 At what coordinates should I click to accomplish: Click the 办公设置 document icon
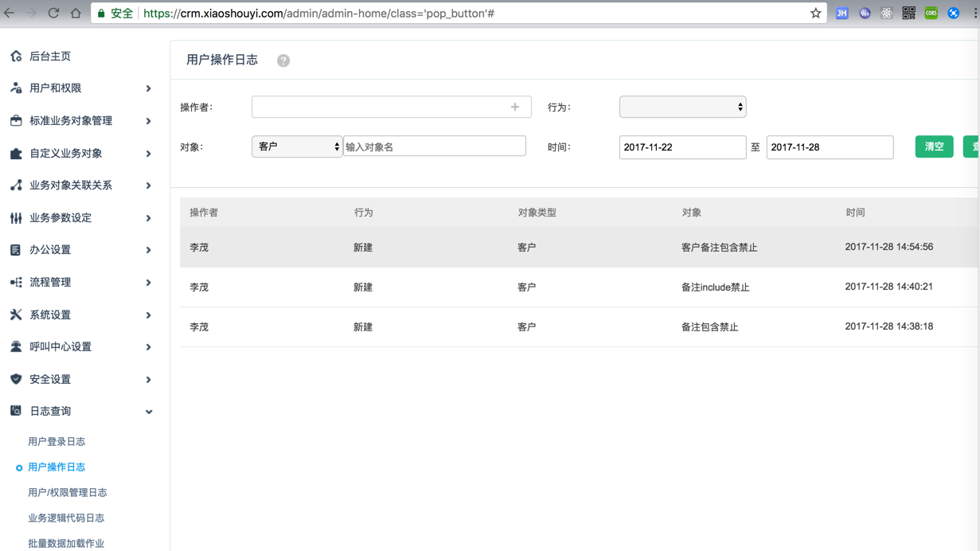(x=16, y=250)
